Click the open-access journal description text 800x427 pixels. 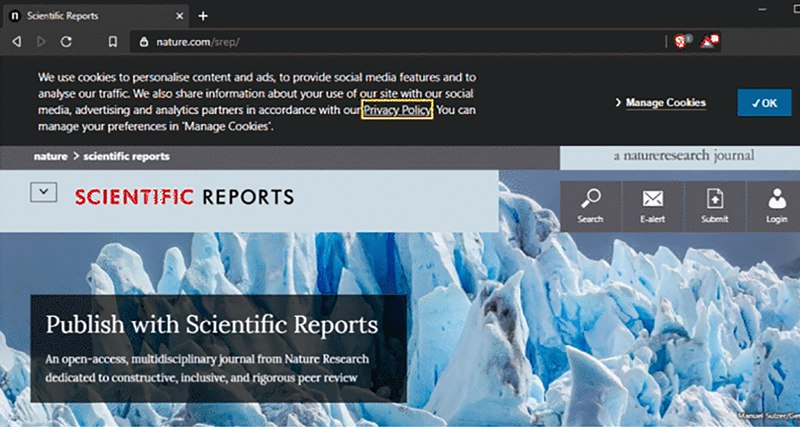tap(207, 368)
